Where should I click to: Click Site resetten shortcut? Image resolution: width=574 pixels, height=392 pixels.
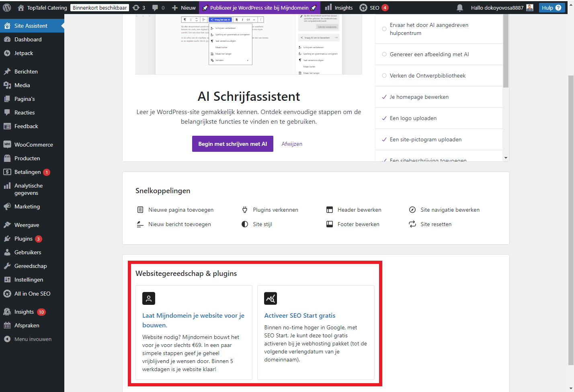(430, 224)
